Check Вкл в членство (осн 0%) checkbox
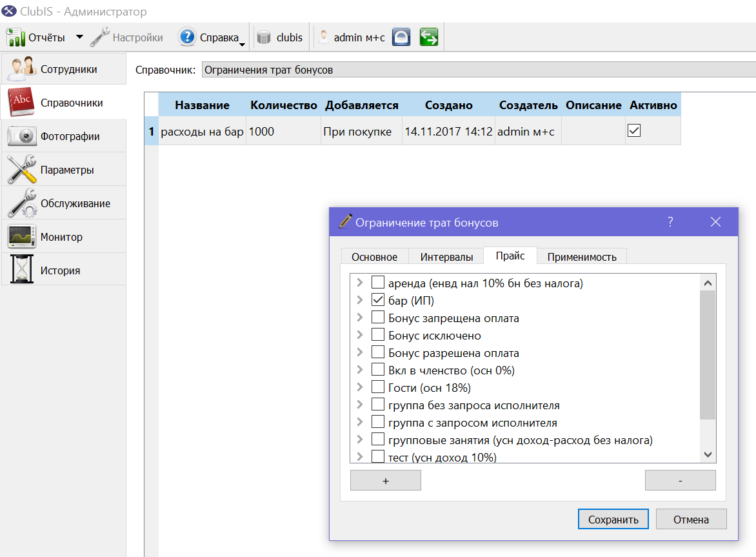The width and height of the screenshot is (756, 557). tap(378, 369)
